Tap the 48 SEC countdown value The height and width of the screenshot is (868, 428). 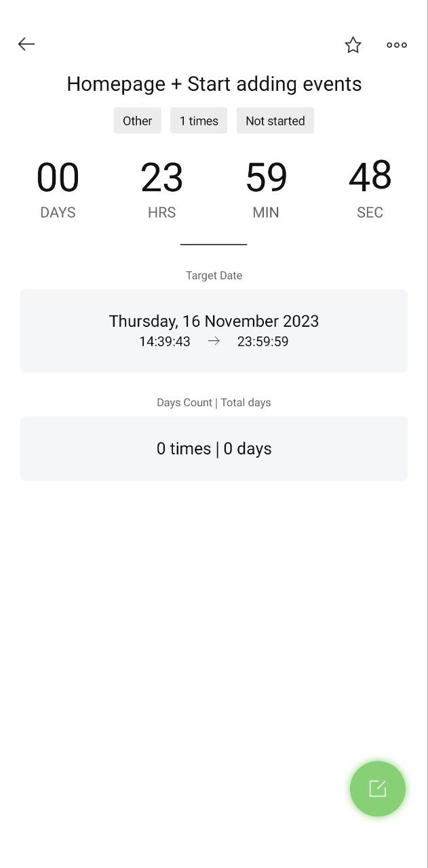[370, 189]
